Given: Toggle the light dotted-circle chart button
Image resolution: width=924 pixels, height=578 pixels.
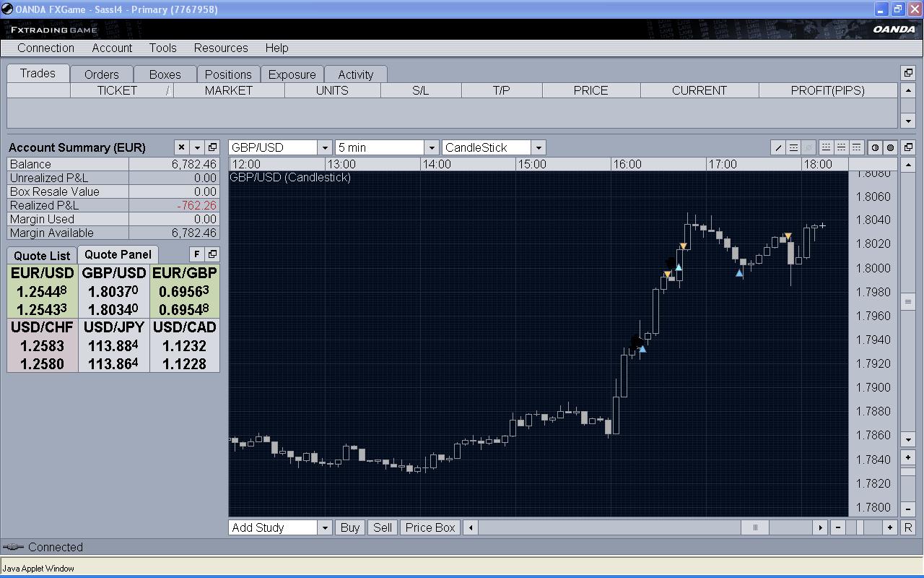Looking at the screenshot, I should [875, 147].
